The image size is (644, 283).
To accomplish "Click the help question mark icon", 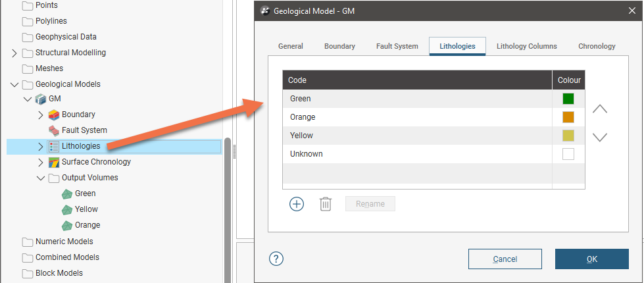I will (276, 259).
